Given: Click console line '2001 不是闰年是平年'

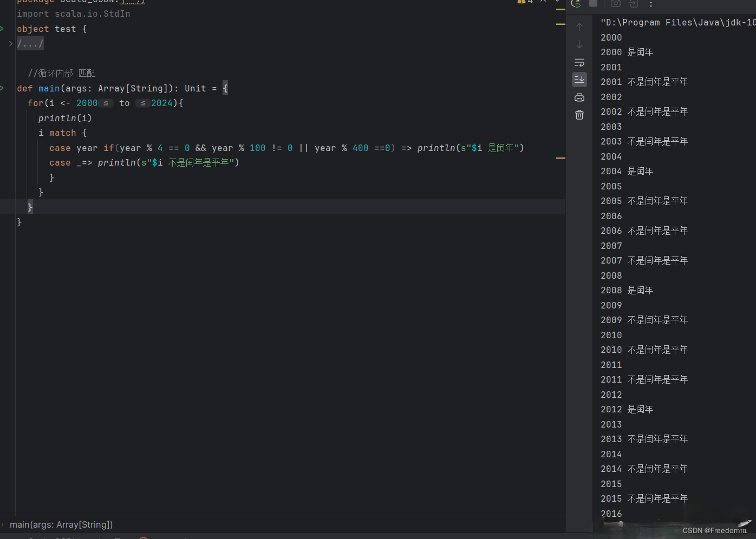Looking at the screenshot, I should 644,82.
